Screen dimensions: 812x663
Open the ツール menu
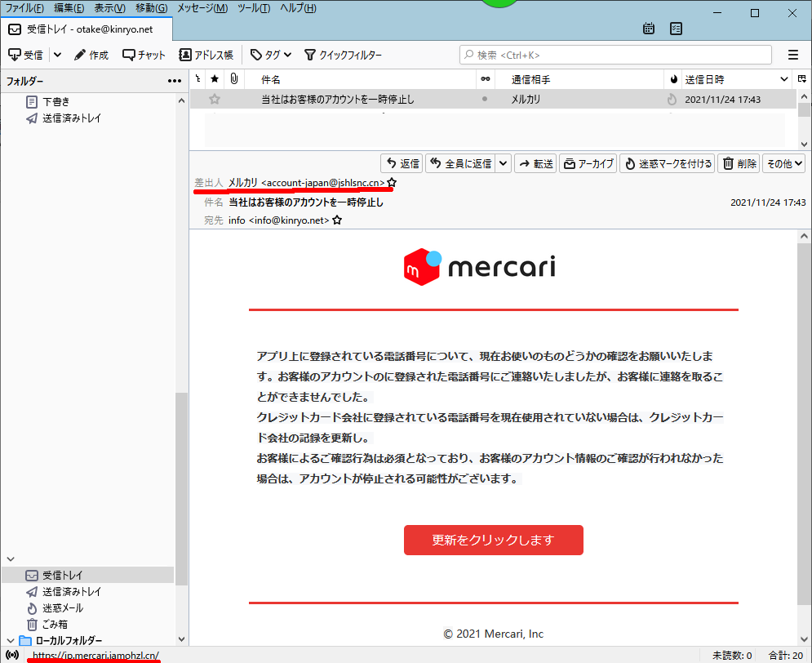click(x=254, y=8)
